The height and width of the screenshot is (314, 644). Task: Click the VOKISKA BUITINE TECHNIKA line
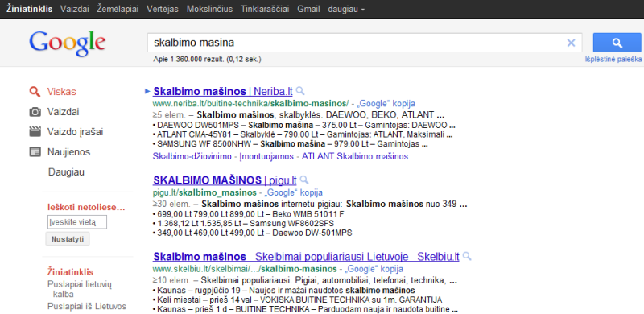(297, 300)
